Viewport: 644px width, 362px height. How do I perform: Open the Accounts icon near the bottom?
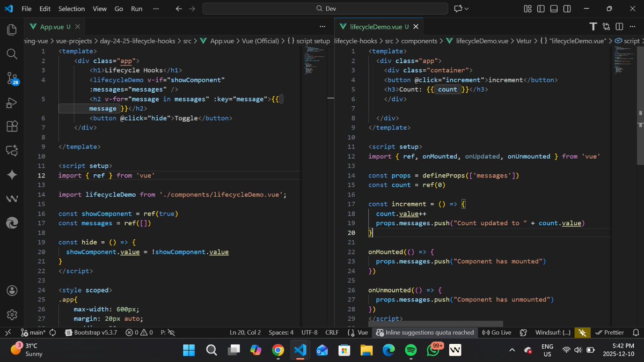(11, 290)
